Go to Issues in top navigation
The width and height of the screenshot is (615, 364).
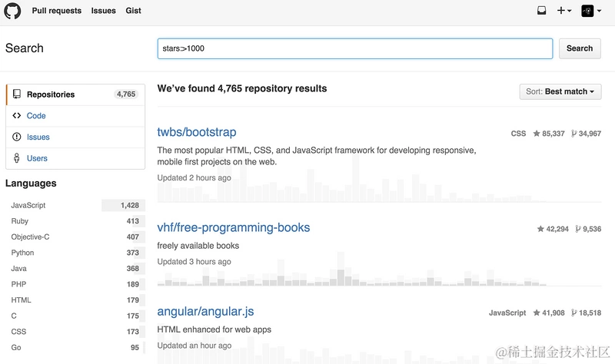pos(104,11)
